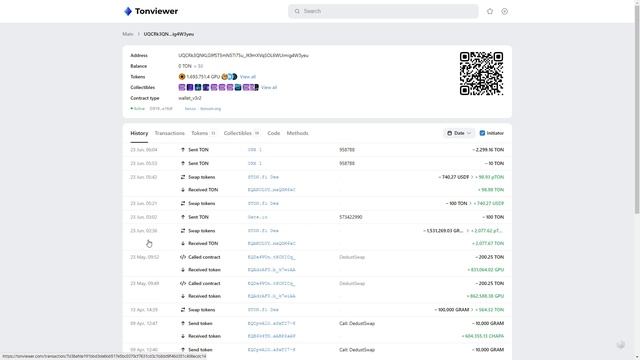Viewport: 640px width, 360px height.
Task: Click the -2,299.16 TON amount
Action: pyautogui.click(x=488, y=150)
